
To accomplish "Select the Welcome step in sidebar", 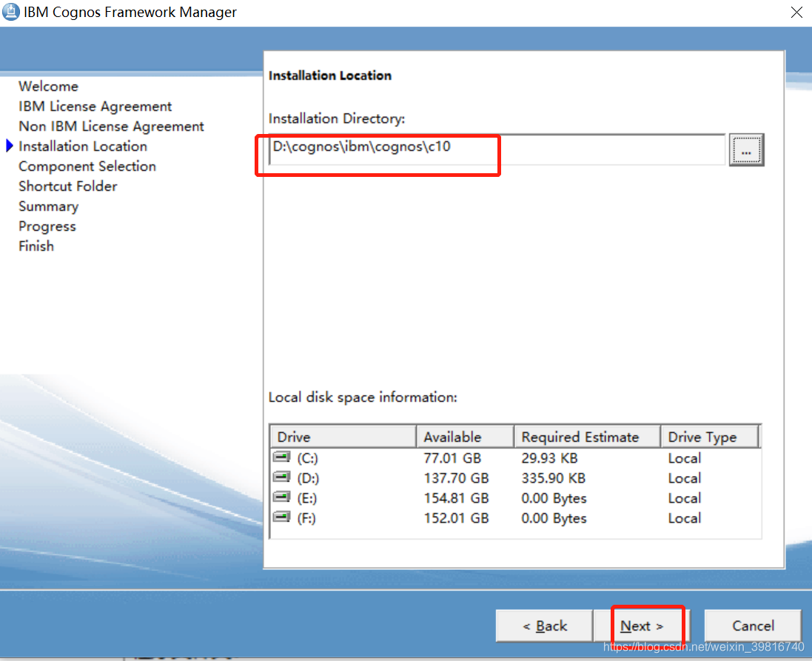I will tap(48, 86).
